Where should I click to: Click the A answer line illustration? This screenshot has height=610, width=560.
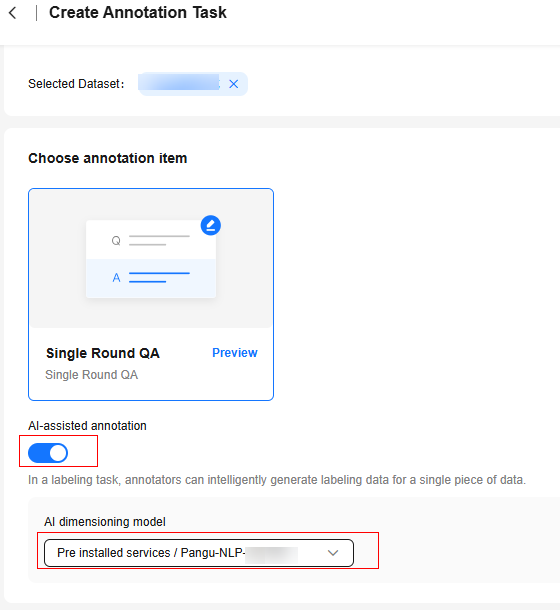pyautogui.click(x=151, y=279)
